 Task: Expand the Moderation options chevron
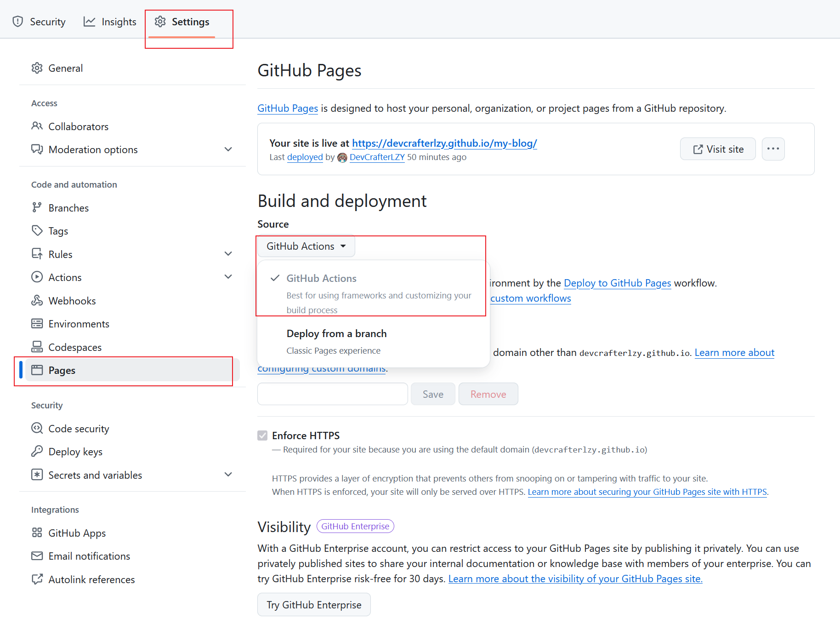(228, 149)
